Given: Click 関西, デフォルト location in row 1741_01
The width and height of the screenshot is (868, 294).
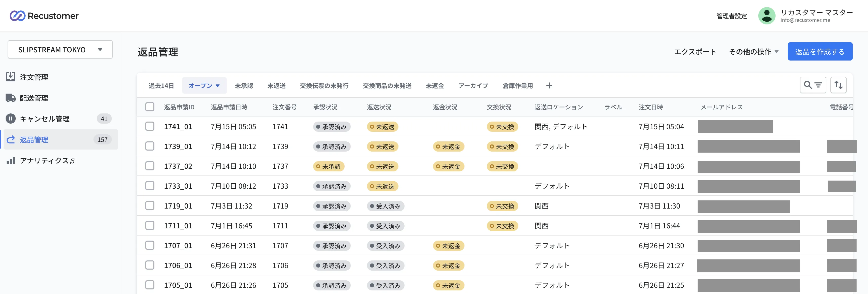Looking at the screenshot, I should (x=561, y=127).
